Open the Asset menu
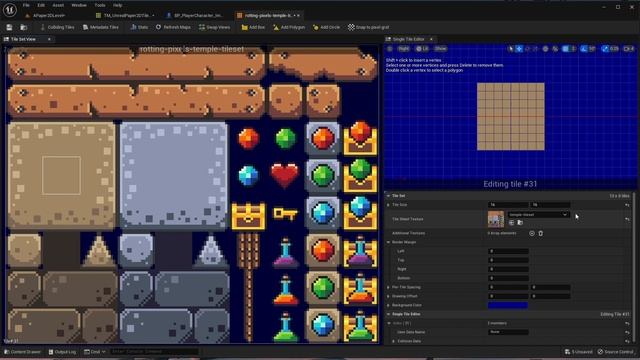Viewport: 640px width, 360px height. [58, 5]
